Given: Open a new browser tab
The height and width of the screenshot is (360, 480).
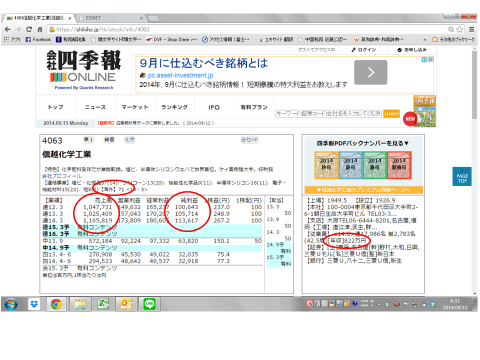Looking at the screenshot, I should [153, 18].
